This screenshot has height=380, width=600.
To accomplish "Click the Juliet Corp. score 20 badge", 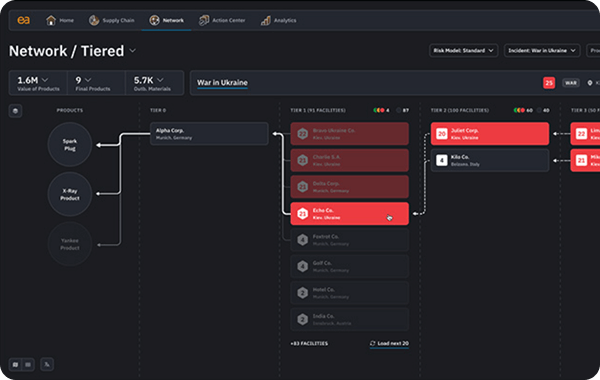I will (442, 134).
